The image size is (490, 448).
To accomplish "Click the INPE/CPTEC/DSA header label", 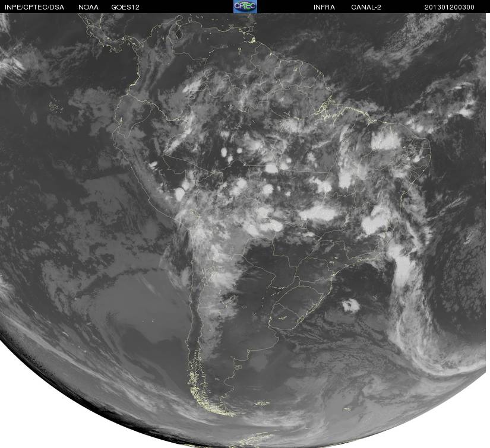I will (x=34, y=7).
